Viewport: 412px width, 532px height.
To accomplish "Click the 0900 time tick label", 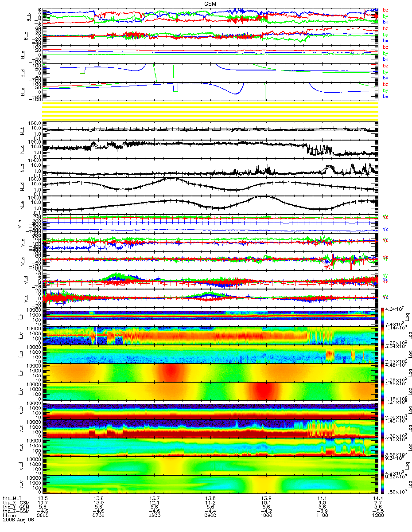I will (x=210, y=515).
